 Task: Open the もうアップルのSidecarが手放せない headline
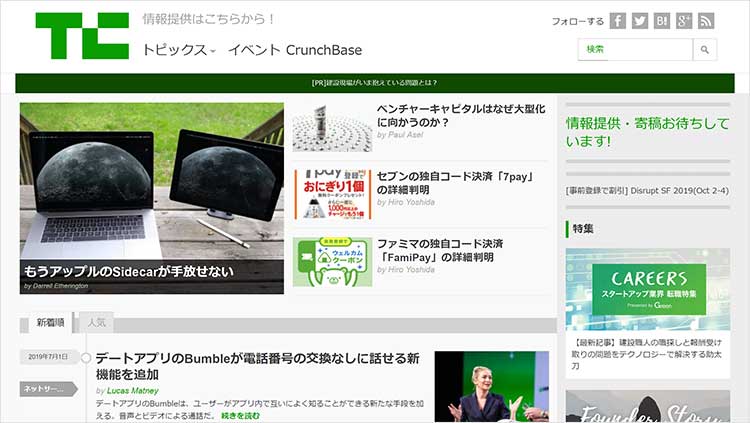click(x=129, y=271)
